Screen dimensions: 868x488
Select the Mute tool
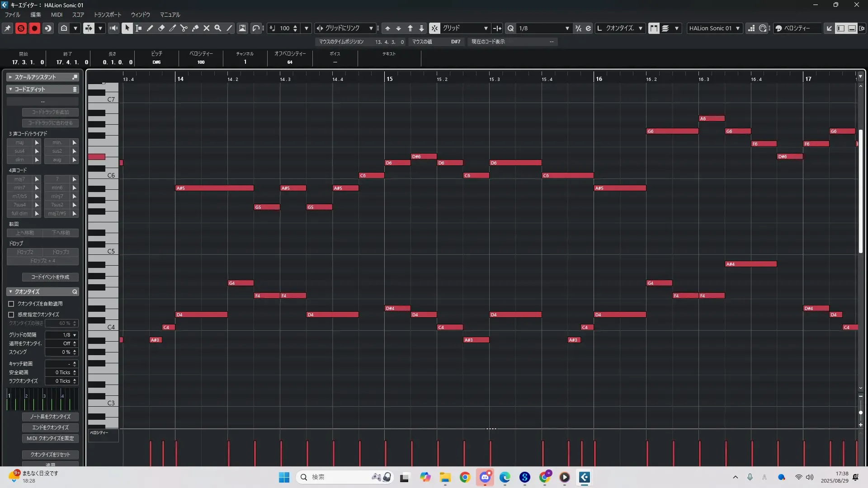(207, 28)
